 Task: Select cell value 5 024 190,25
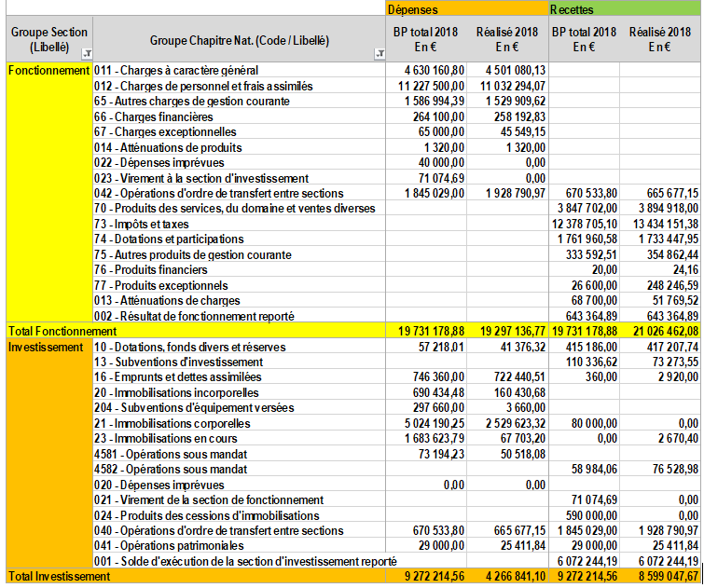click(435, 423)
